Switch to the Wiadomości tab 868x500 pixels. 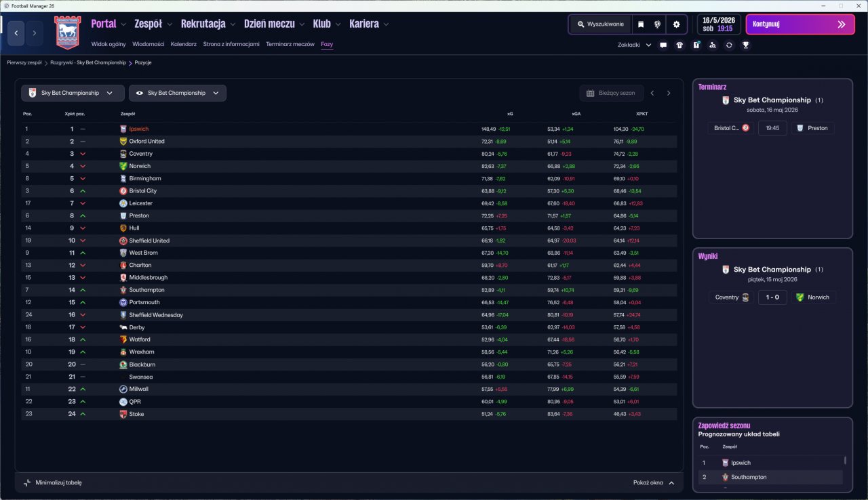149,44
